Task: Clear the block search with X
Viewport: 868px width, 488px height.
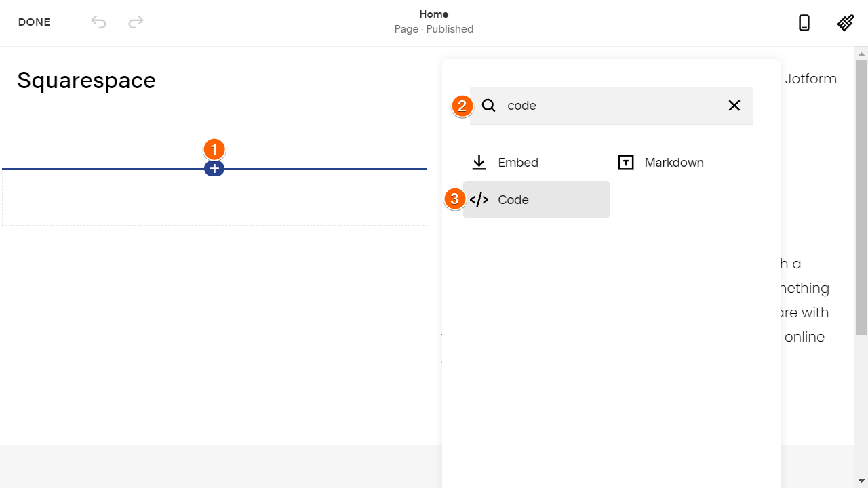Action: pos(734,106)
